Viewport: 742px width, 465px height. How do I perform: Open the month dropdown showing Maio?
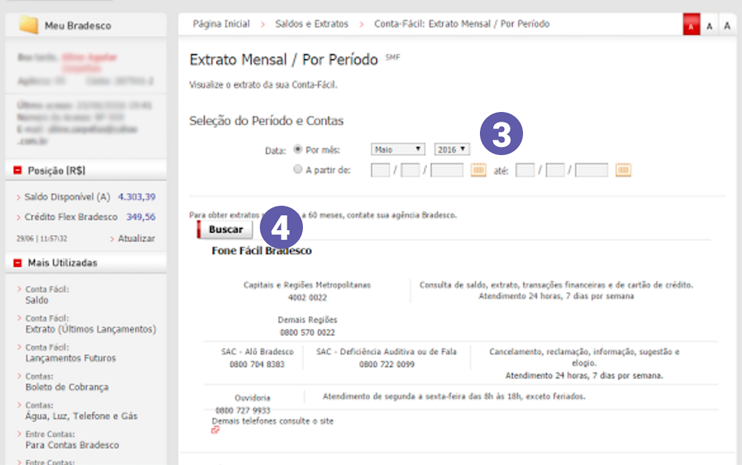pos(398,149)
